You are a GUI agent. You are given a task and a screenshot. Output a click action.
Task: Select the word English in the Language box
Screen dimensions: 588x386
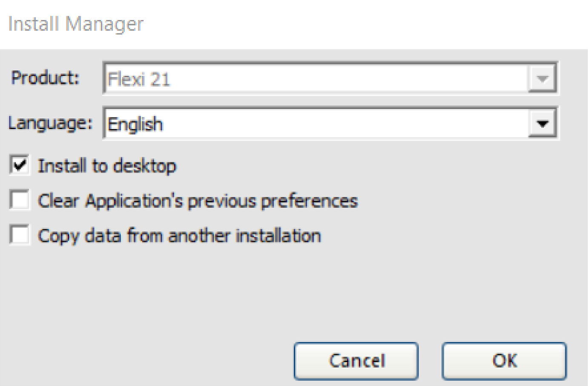click(135, 124)
